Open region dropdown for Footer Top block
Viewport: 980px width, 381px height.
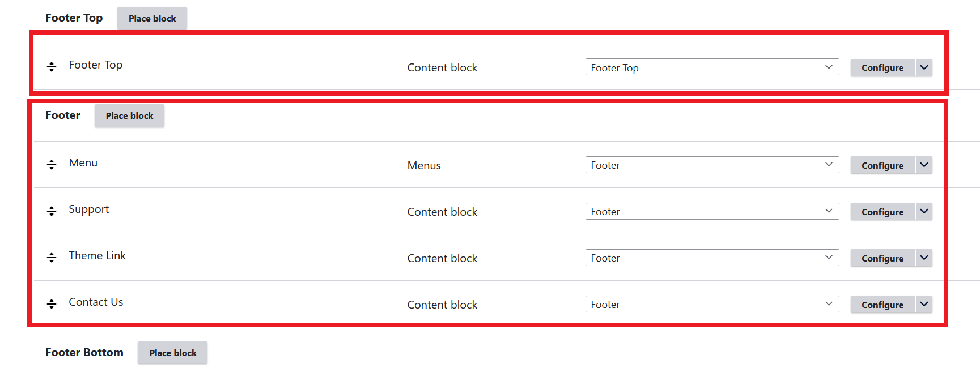point(711,67)
